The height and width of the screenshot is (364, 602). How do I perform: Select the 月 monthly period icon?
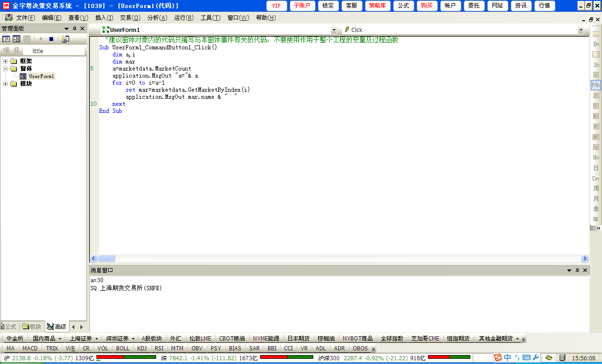[596, 199]
